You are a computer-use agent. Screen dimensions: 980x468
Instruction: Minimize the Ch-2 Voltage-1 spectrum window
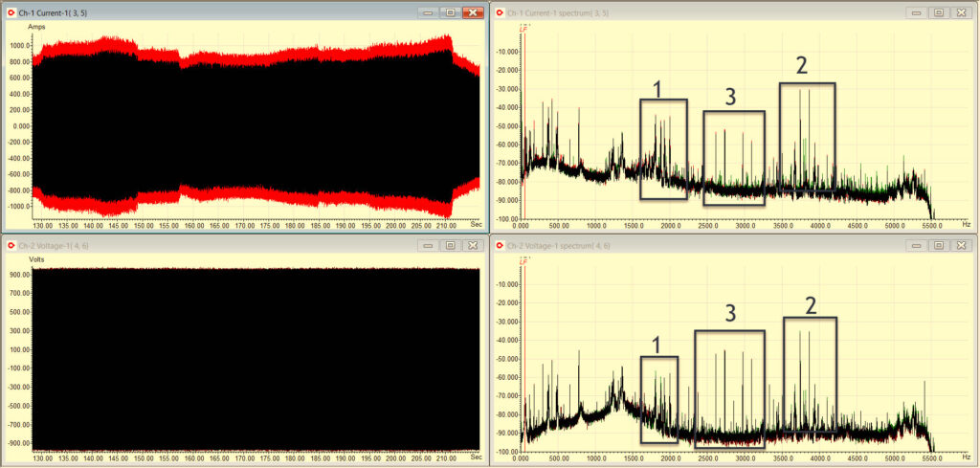coord(916,246)
